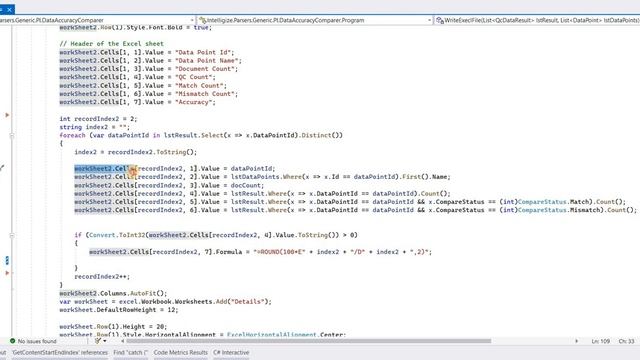The width and height of the screenshot is (640, 360).
Task: Click the "Data Point Id" string literal
Action: (203, 52)
